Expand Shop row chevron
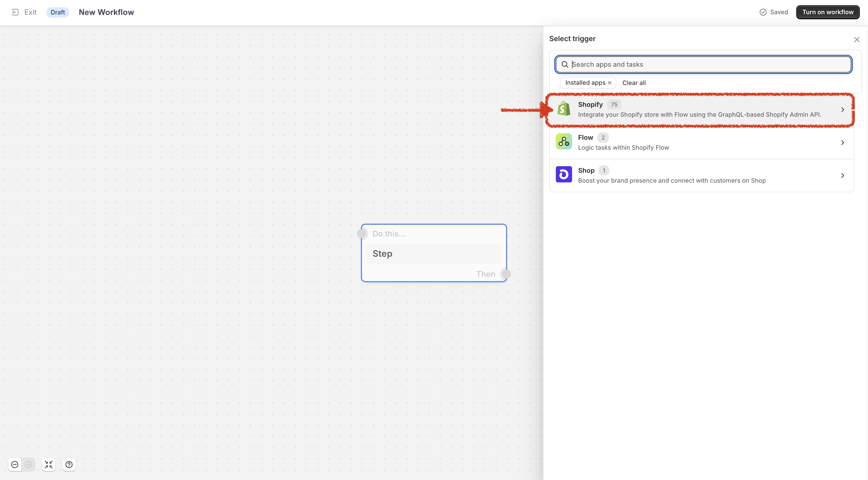The height and width of the screenshot is (480, 868). pos(842,176)
